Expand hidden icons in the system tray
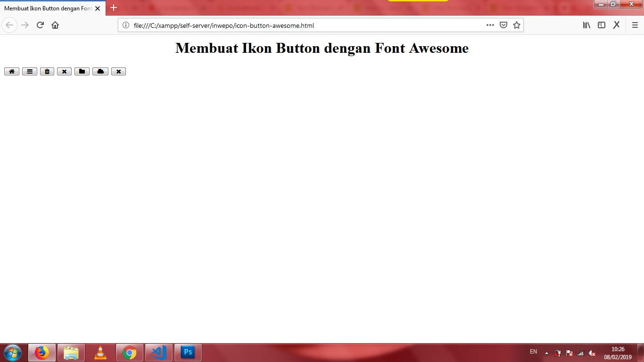The image size is (644, 362). [x=546, y=353]
